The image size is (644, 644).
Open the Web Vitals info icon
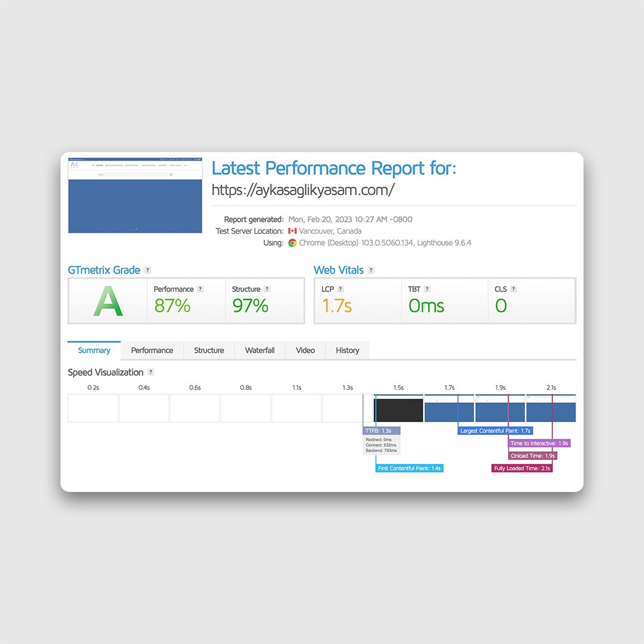coord(371,270)
